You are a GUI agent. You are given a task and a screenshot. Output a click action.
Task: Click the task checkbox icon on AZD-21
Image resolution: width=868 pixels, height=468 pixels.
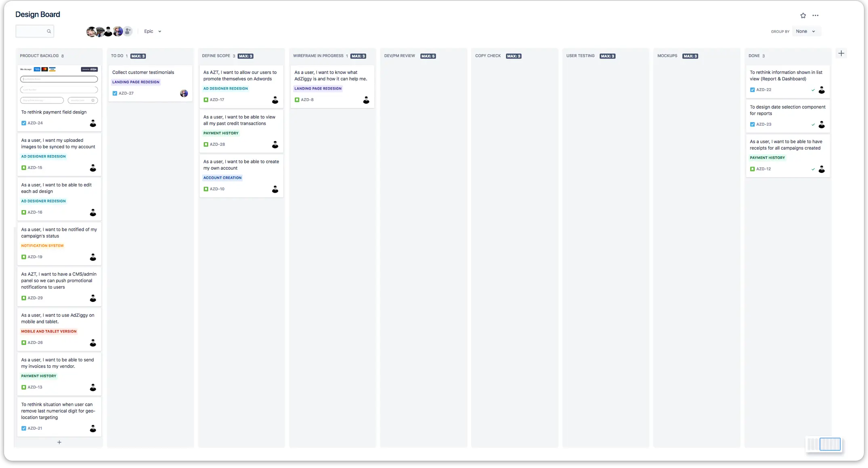pos(24,428)
